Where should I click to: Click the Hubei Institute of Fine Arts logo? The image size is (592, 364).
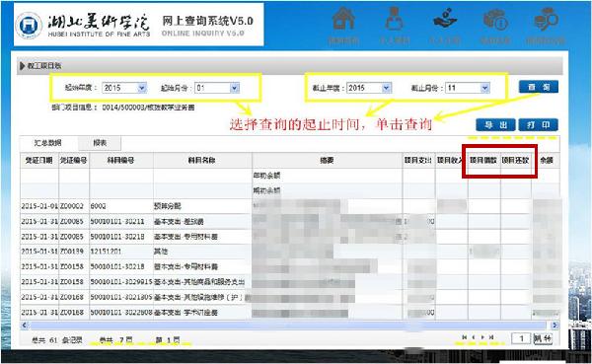click(29, 26)
